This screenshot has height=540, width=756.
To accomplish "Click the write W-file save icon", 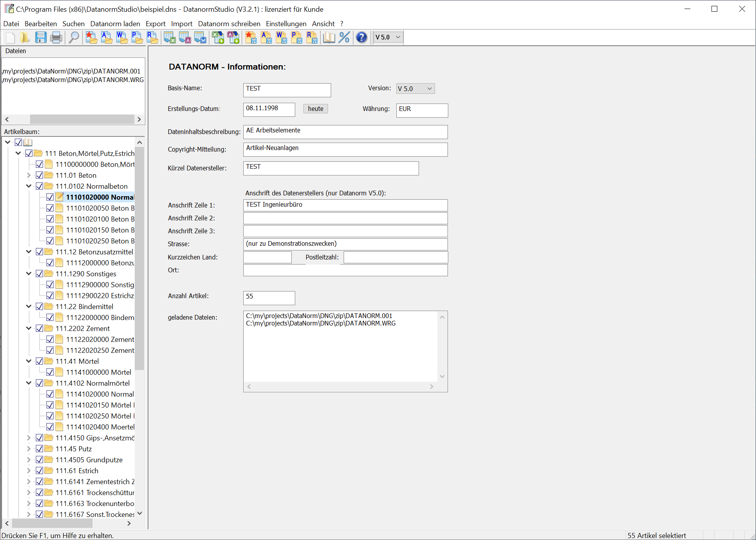I will click(x=281, y=38).
